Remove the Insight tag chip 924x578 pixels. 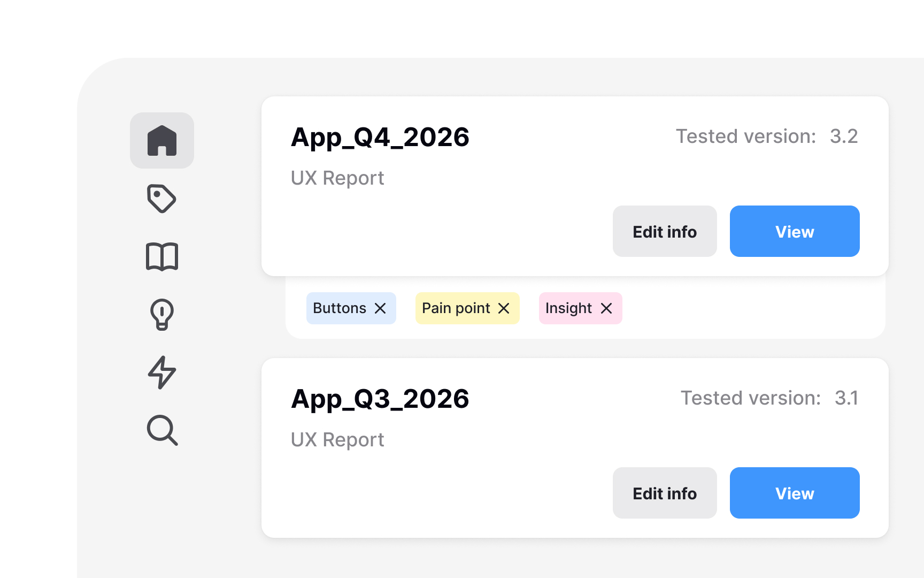[607, 308]
